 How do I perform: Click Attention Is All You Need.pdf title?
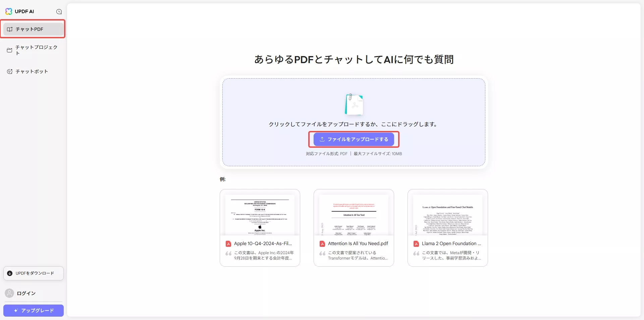coord(358,243)
